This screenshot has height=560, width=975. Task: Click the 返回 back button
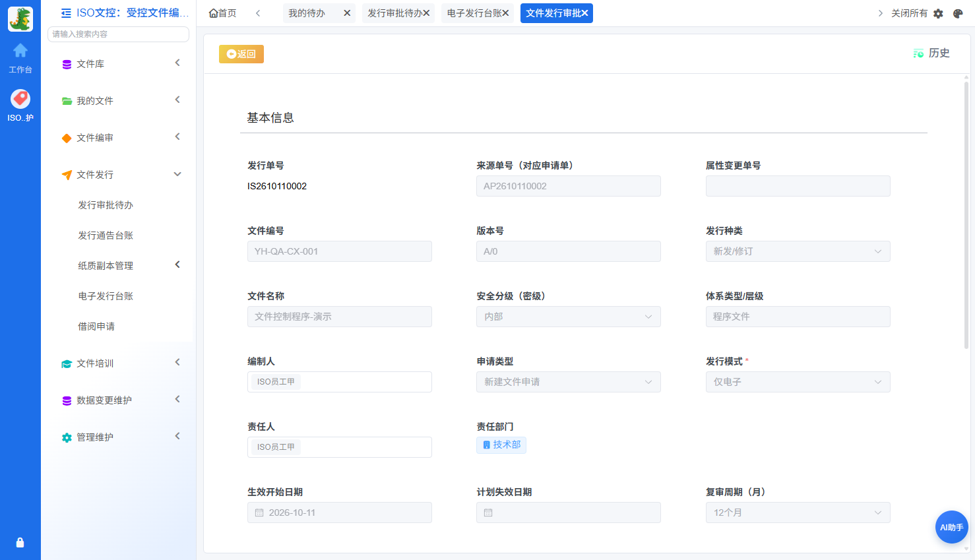[241, 54]
